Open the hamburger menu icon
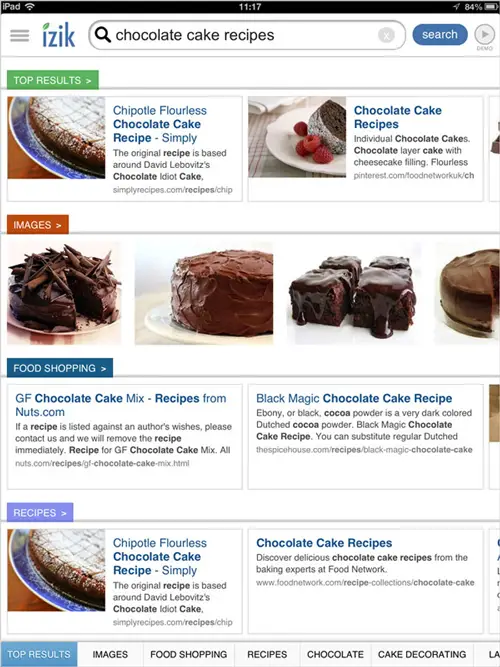This screenshot has width=500, height=667. tap(20, 35)
